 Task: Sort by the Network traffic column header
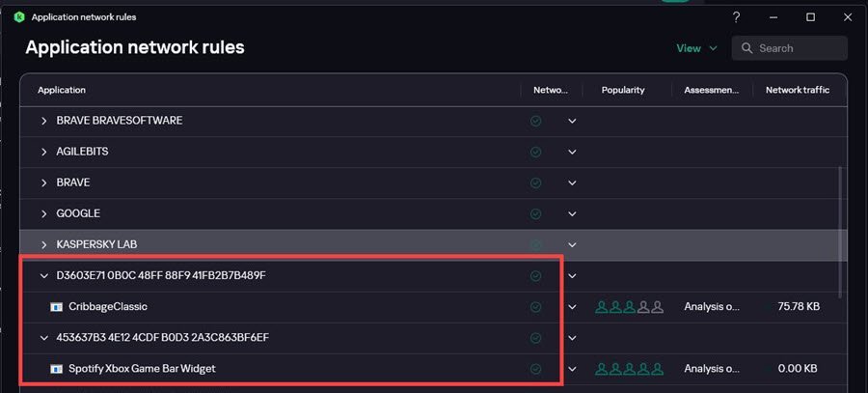click(x=798, y=90)
